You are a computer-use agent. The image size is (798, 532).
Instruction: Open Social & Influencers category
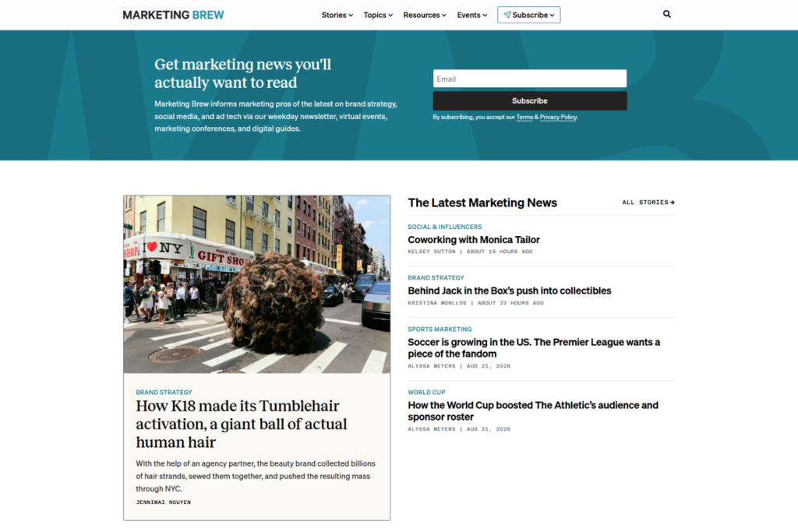(444, 227)
